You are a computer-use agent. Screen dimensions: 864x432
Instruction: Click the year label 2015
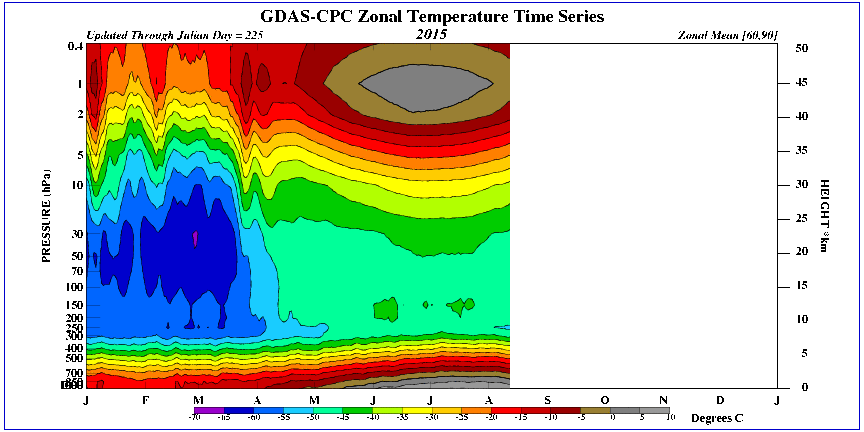point(430,35)
